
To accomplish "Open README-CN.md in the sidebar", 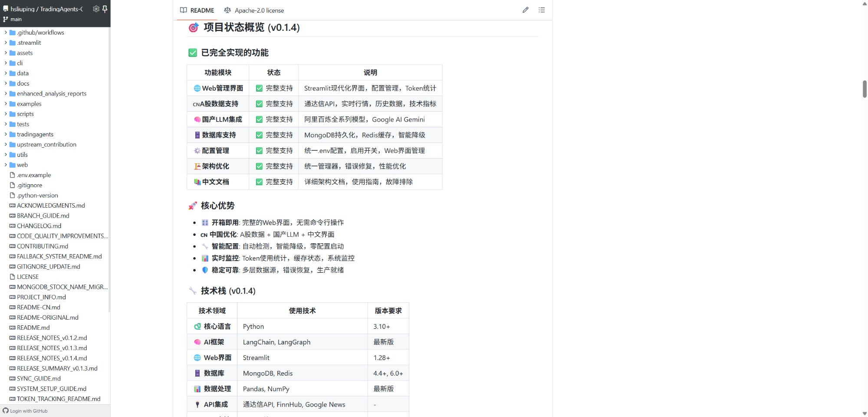I will (x=38, y=307).
